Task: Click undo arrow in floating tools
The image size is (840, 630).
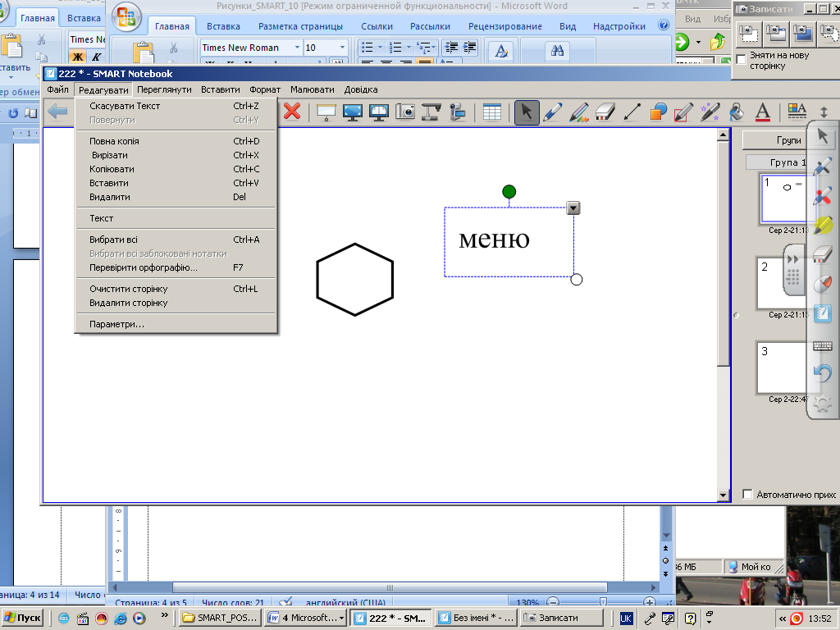Action: (823, 373)
